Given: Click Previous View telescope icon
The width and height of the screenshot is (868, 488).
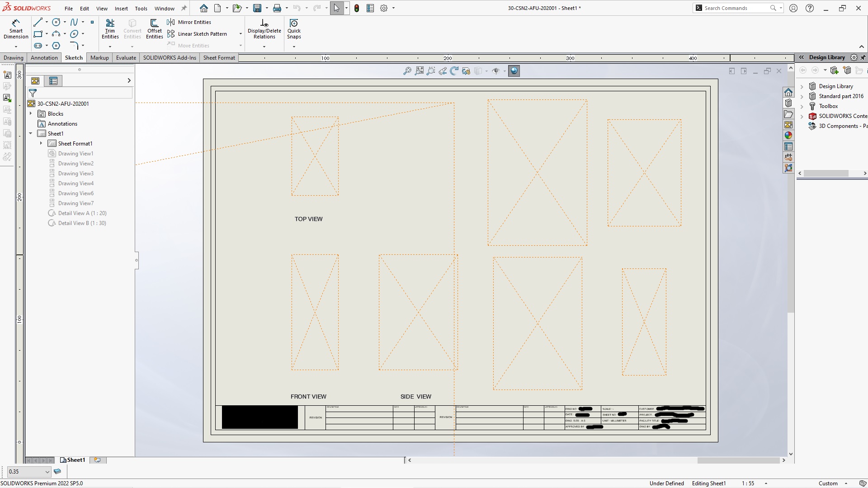Looking at the screenshot, I should [443, 71].
